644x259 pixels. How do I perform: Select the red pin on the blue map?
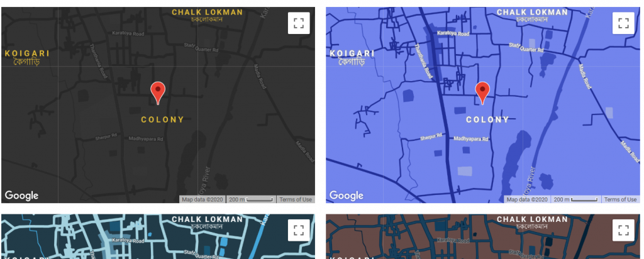pos(482,92)
